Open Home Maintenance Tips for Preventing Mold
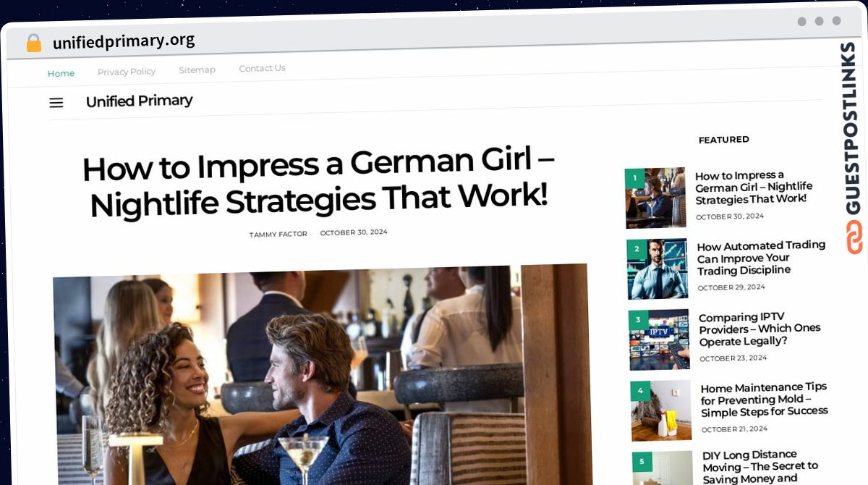The height and width of the screenshot is (485, 868). [764, 399]
